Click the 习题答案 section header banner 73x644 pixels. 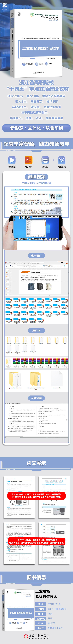coord(36,398)
